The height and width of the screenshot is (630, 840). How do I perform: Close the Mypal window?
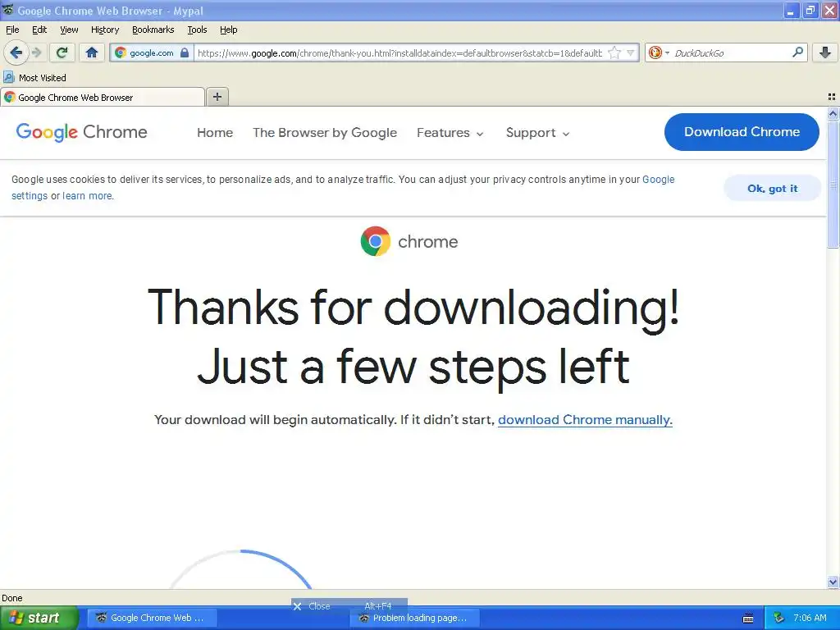pos(829,10)
